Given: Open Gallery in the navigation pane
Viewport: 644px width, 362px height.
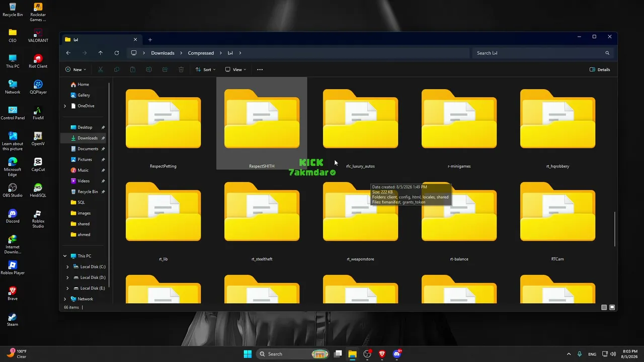Looking at the screenshot, I should pyautogui.click(x=84, y=95).
